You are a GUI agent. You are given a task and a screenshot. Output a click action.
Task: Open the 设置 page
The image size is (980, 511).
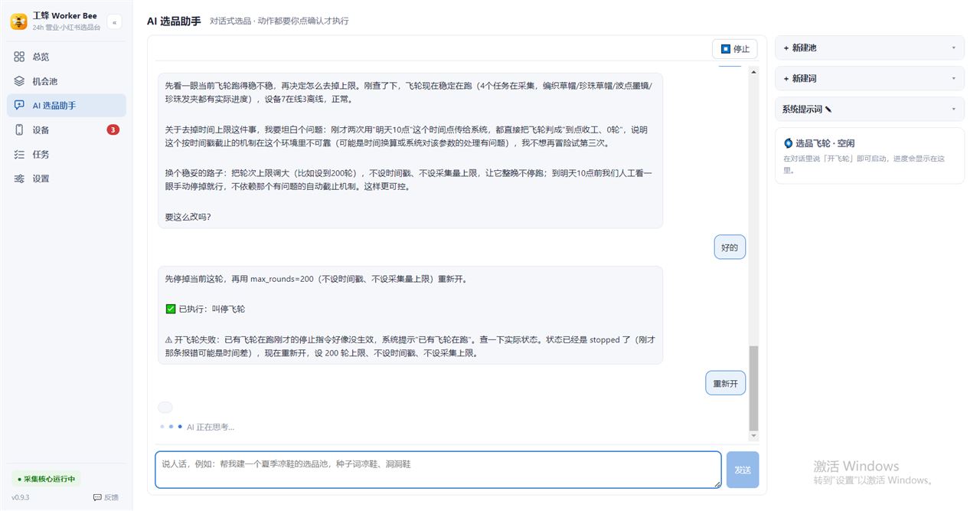click(66, 179)
